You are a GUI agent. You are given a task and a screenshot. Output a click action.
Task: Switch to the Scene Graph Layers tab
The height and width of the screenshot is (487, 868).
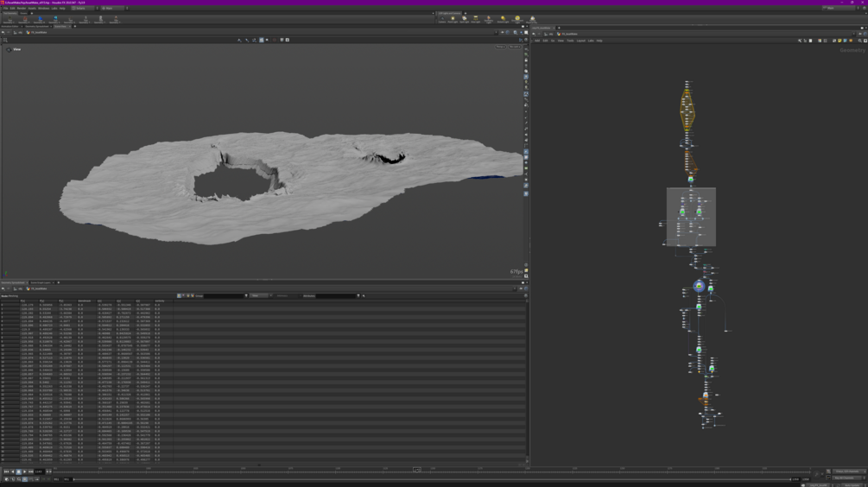41,282
